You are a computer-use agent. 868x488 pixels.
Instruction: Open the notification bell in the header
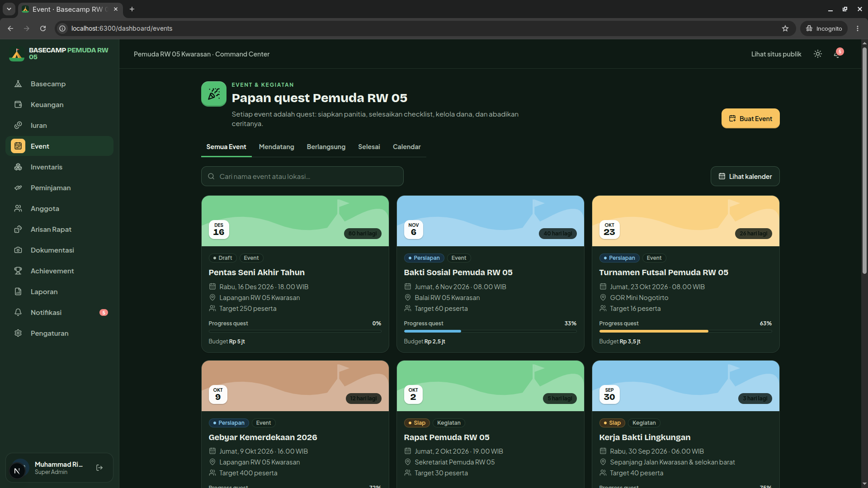click(837, 54)
